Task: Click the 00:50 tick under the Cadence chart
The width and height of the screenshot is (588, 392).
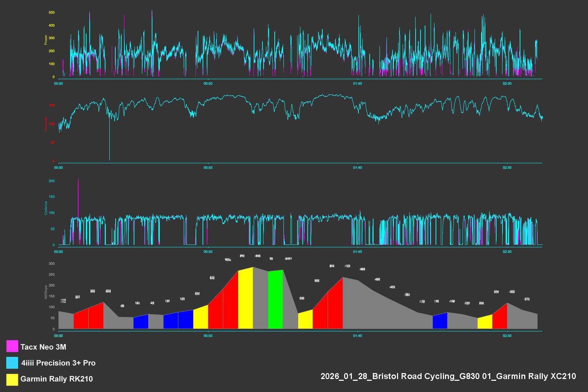Action: point(208,252)
